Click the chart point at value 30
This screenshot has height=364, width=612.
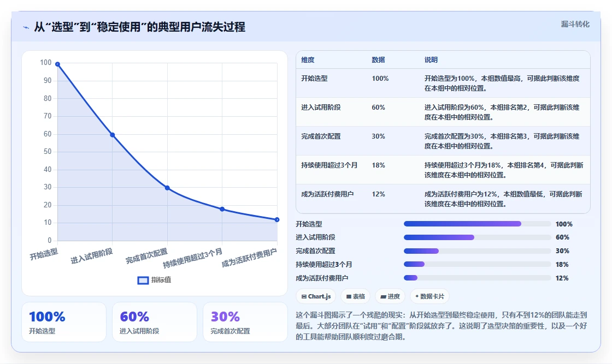pyautogui.click(x=167, y=188)
